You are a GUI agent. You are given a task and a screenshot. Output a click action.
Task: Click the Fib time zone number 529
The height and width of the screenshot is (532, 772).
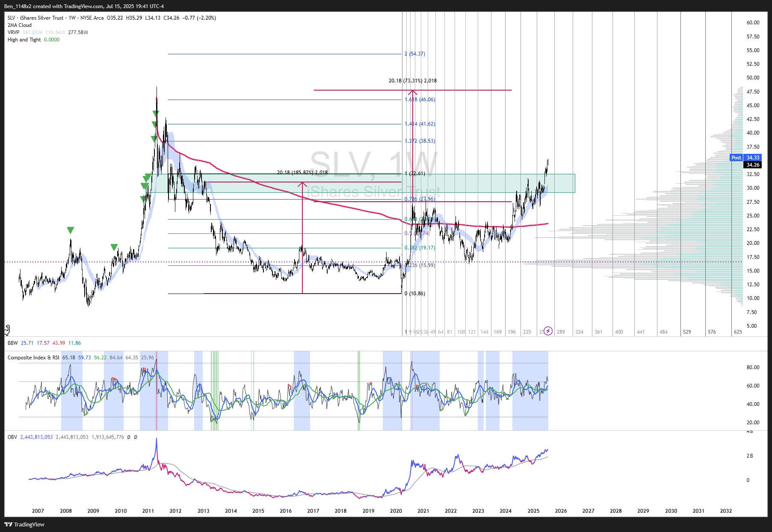(687, 332)
